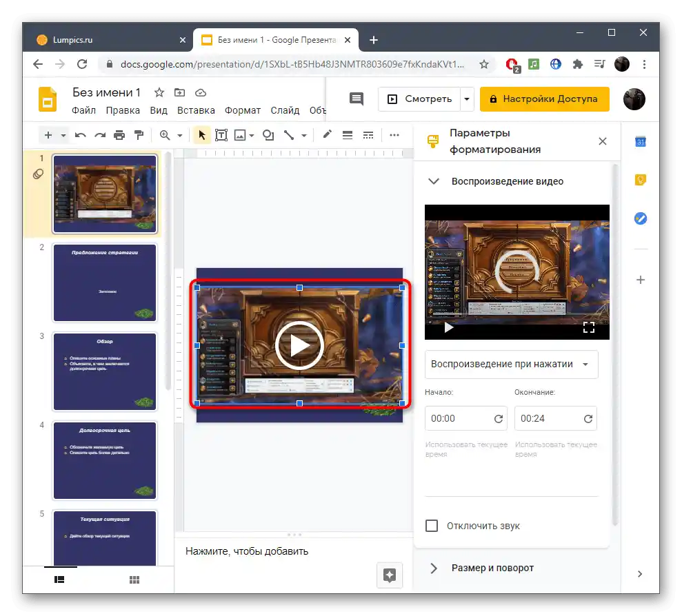Switch to filmstrip view button
The width and height of the screenshot is (682, 616).
point(60,580)
